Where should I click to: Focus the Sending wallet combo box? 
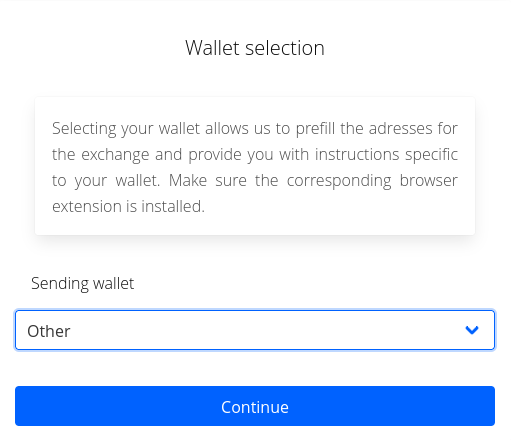255,330
